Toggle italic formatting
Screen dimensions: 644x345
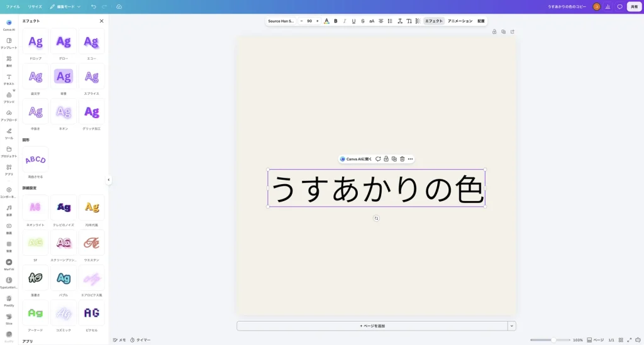tap(345, 21)
